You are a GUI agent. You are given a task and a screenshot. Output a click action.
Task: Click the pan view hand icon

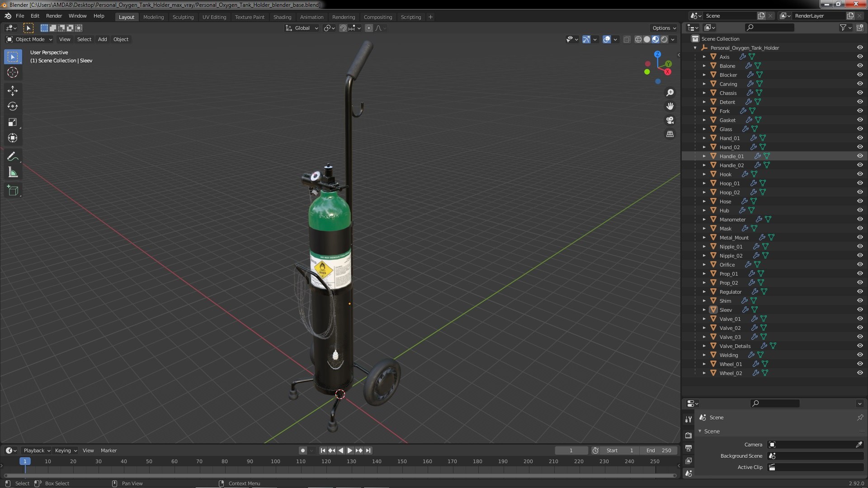tap(670, 106)
